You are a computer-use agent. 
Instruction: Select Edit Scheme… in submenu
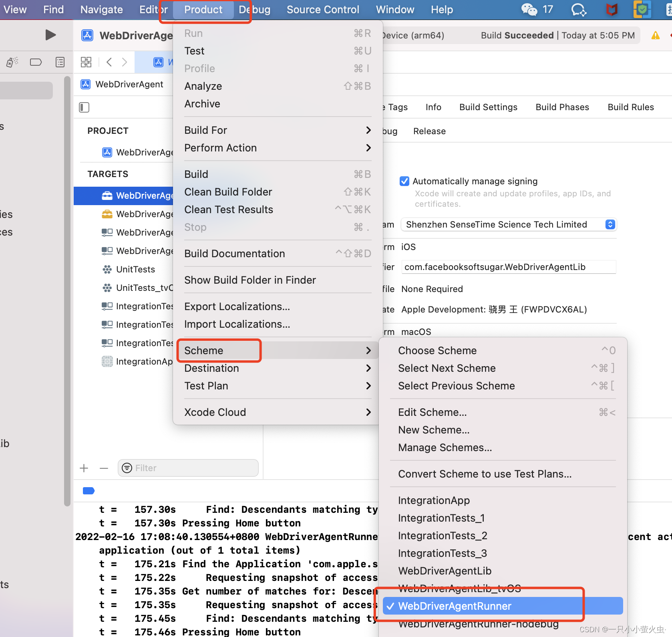pyautogui.click(x=503, y=412)
